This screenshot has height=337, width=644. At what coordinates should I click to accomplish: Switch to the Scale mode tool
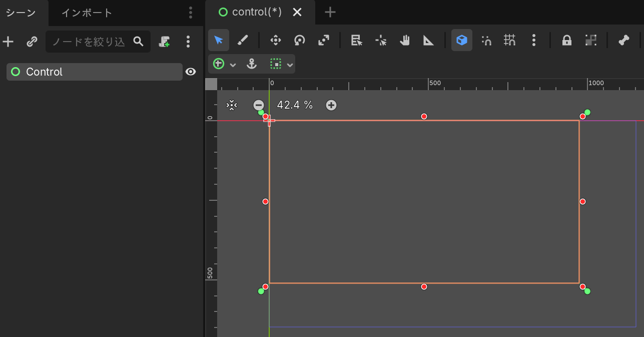tap(324, 40)
